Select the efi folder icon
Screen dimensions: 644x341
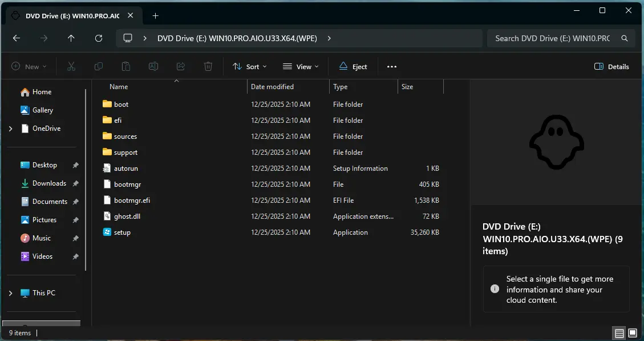(x=107, y=120)
